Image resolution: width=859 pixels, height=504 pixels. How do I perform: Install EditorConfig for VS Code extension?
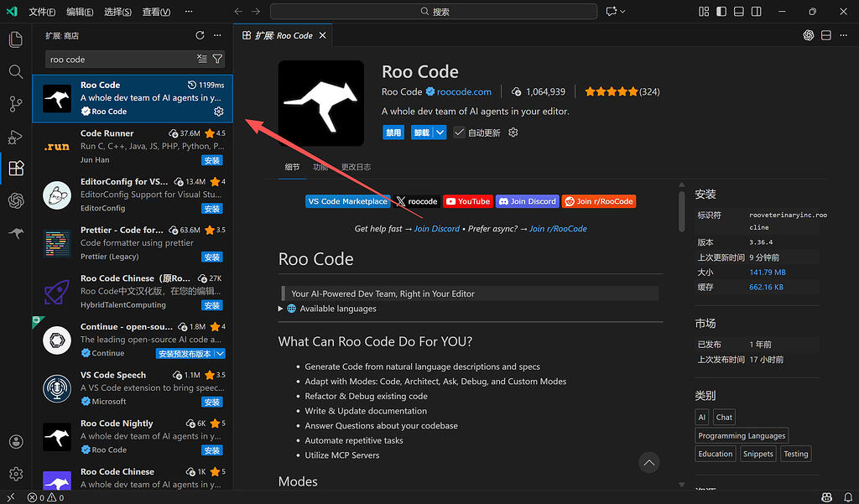coord(212,209)
